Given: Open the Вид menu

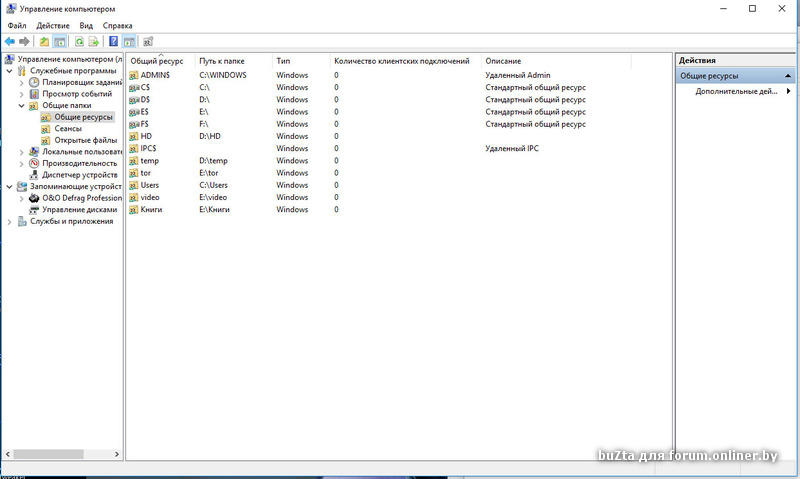Looking at the screenshot, I should coord(86,26).
